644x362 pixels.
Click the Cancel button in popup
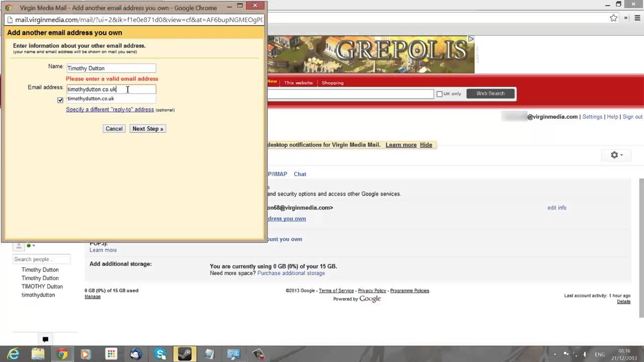114,129
